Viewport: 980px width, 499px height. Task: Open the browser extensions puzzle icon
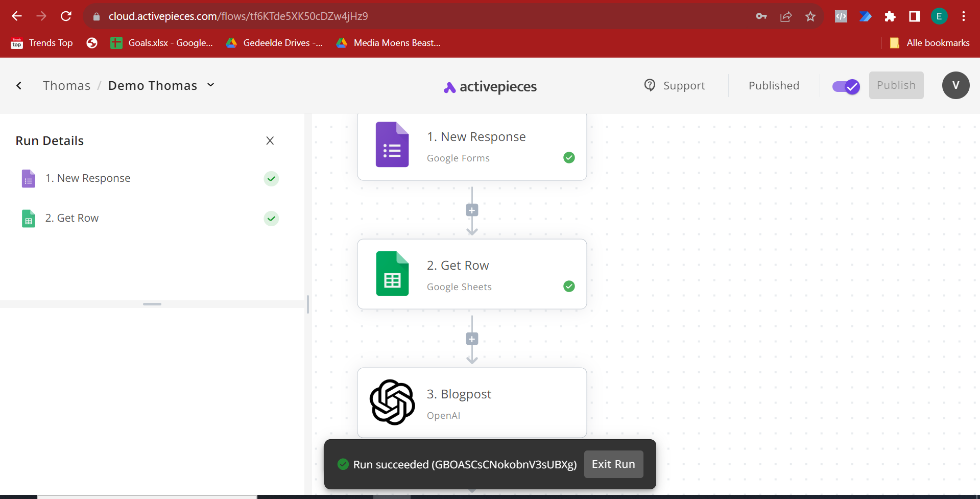(x=890, y=16)
